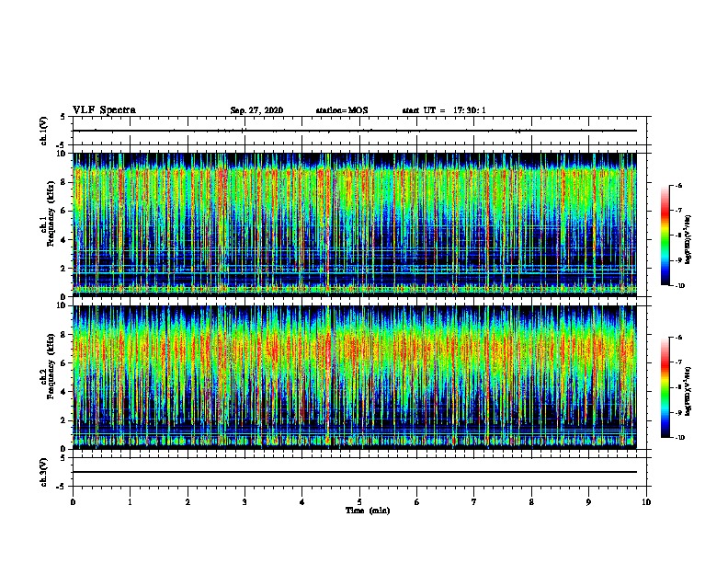Click ch.2 frequency tick label '6'

[x=64, y=363]
